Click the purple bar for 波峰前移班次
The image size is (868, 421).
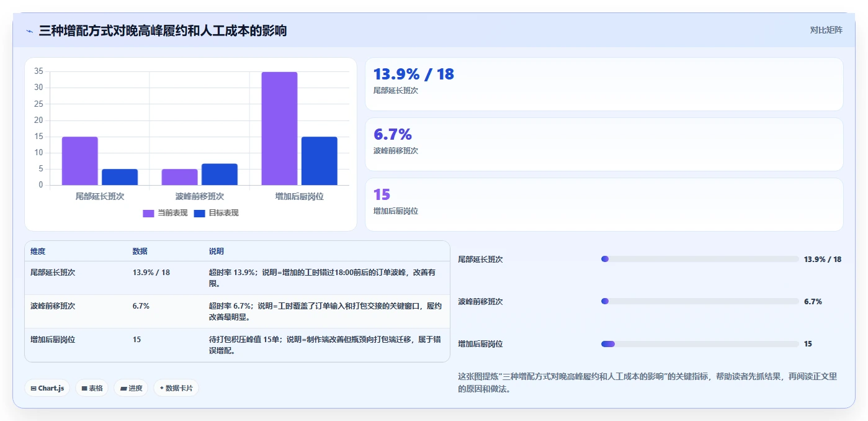click(180, 177)
